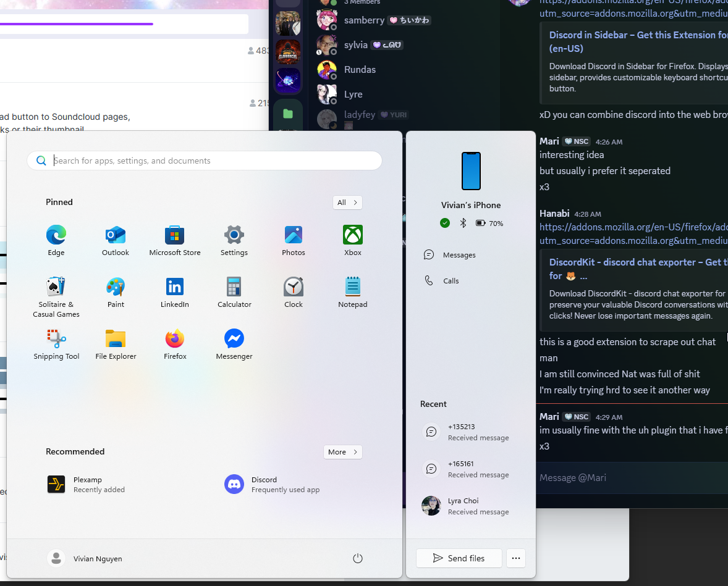Open the Snipping Tool app
The width and height of the screenshot is (728, 586).
[x=56, y=339]
